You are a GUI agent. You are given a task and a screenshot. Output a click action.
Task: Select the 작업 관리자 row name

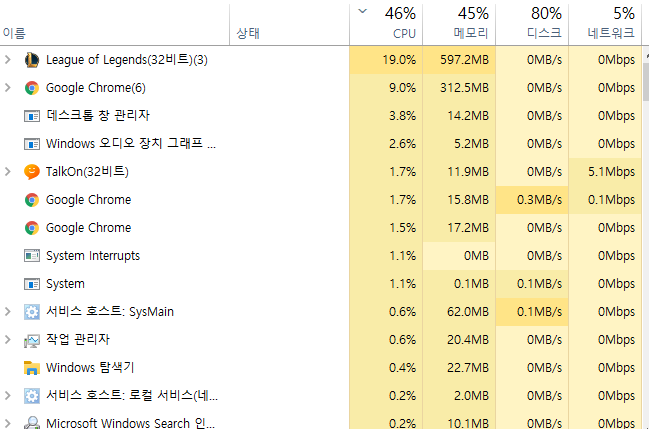tap(78, 340)
